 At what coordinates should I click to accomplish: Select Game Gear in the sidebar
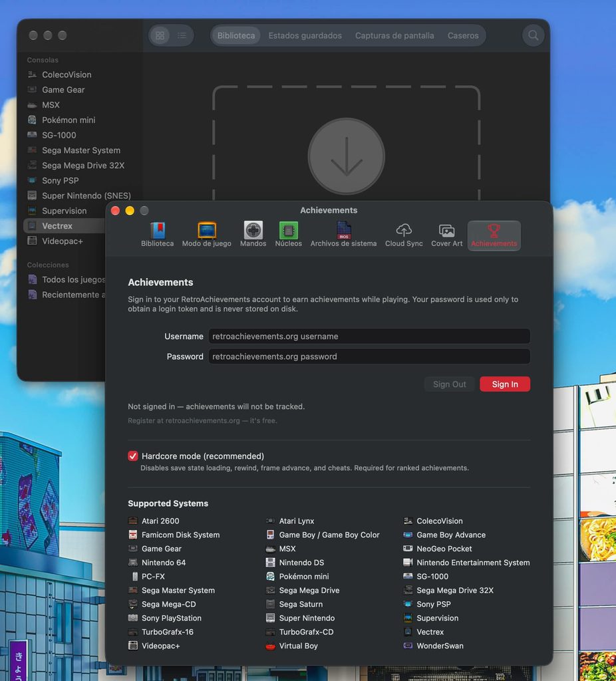point(63,90)
